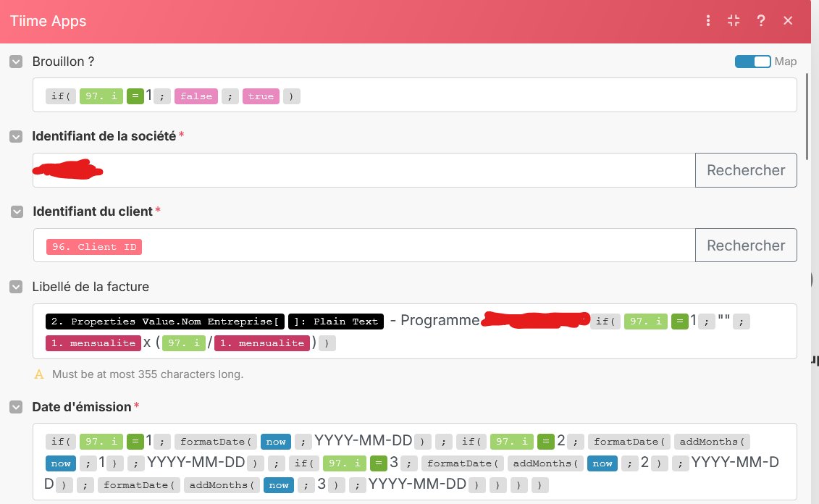The height and width of the screenshot is (504, 819).
Task: Collapse the Brouillon ? field chevron
Action: (16, 62)
